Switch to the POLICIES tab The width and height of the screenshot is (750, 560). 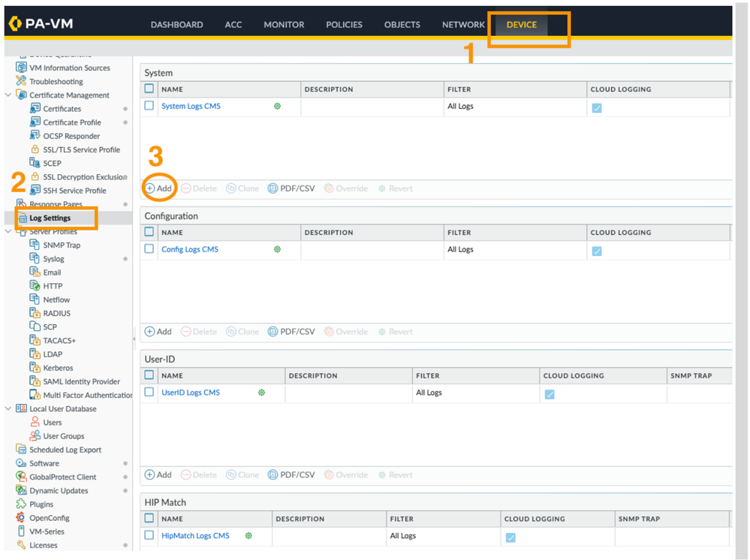[x=344, y=25]
